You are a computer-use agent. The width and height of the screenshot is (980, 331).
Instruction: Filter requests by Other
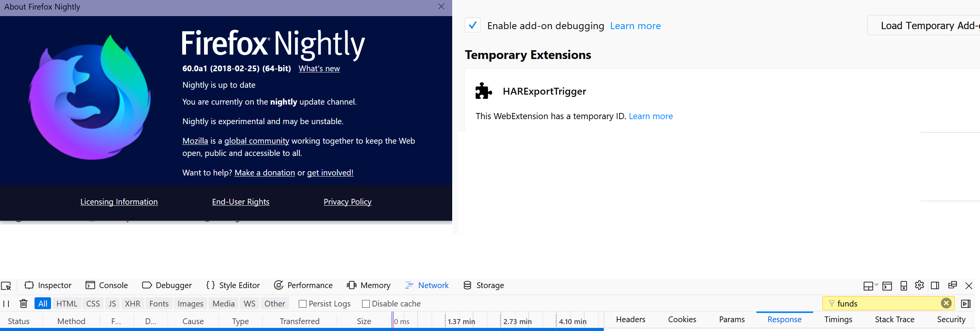[x=275, y=303]
